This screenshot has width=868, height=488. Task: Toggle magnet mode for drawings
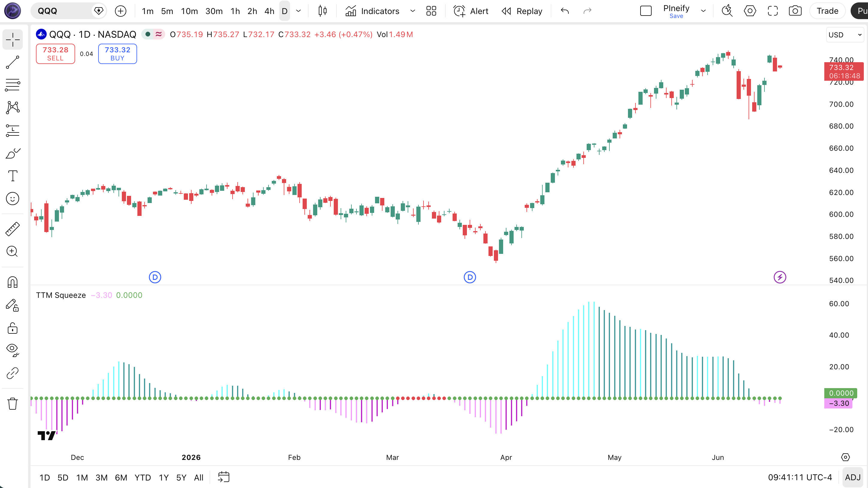coord(13,282)
